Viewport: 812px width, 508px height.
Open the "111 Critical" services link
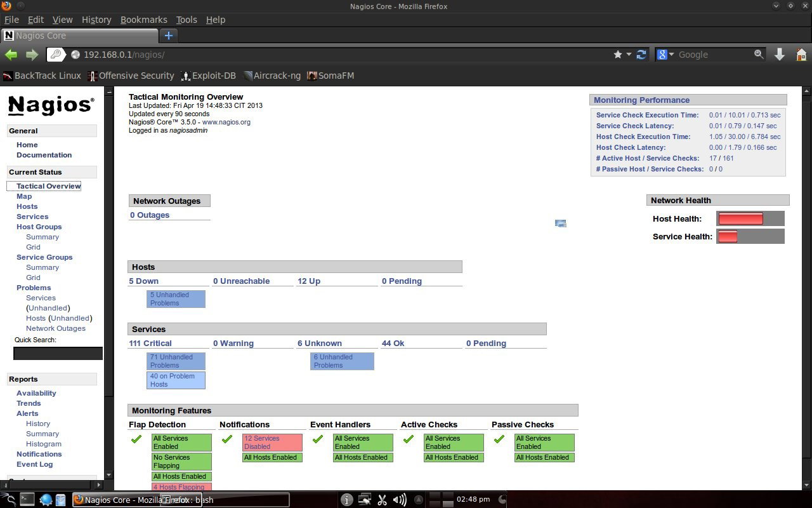[150, 344]
